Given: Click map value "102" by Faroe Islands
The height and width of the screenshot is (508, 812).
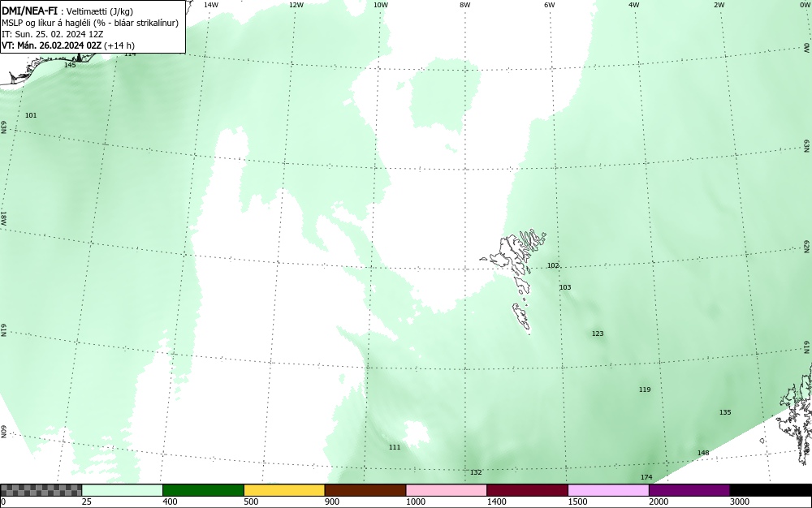Looking at the screenshot, I should [553, 265].
